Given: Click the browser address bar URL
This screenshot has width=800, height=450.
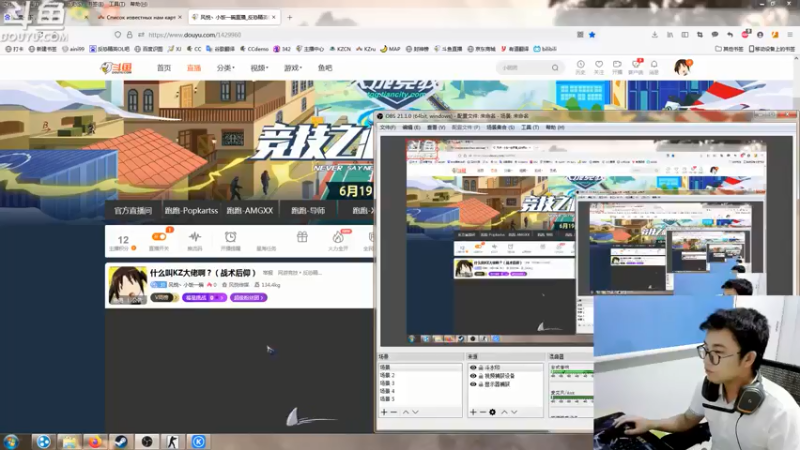Looking at the screenshot, I should [x=194, y=35].
